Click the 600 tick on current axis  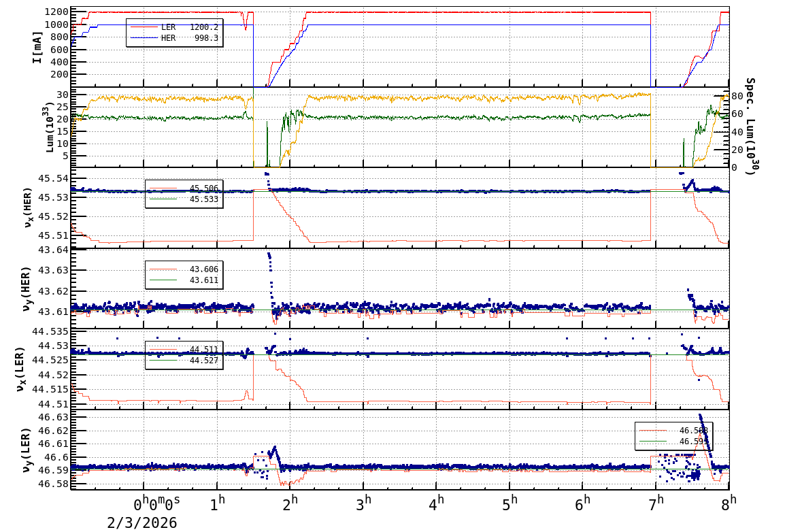60,50
